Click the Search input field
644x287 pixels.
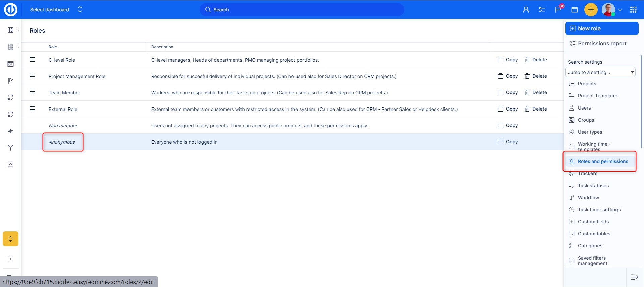click(x=302, y=10)
